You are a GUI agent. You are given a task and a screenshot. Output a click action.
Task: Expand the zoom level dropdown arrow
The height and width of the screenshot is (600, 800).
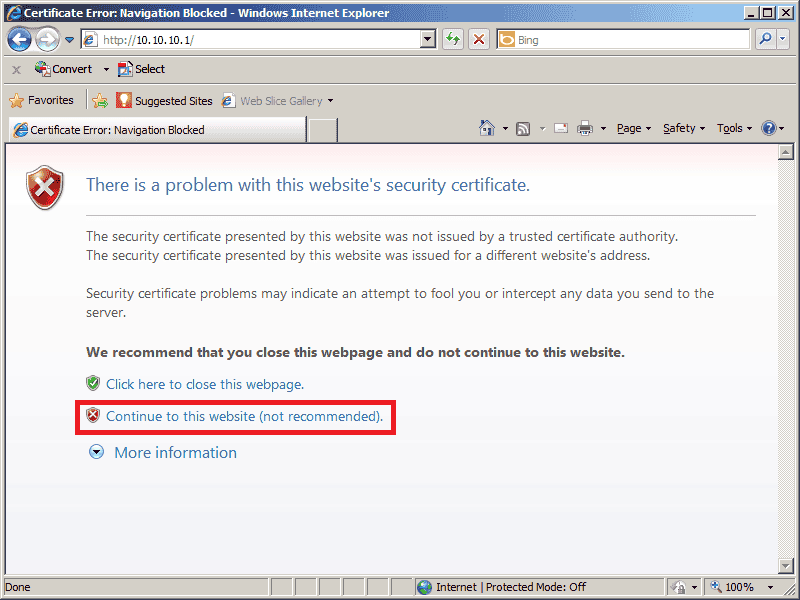(x=771, y=588)
